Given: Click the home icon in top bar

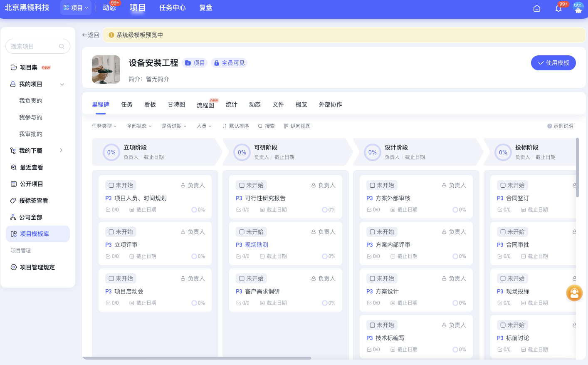Looking at the screenshot, I should coord(537,8).
